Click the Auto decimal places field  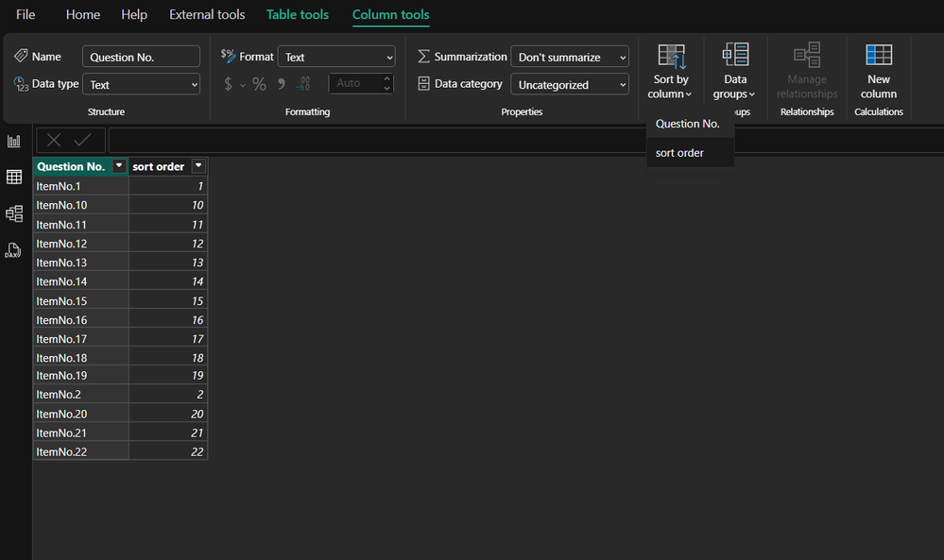click(x=356, y=84)
